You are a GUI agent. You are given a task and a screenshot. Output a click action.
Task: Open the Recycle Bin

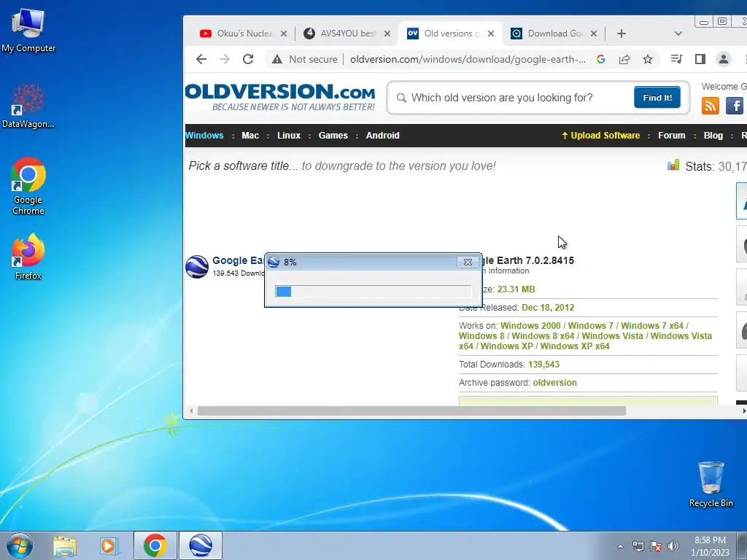pyautogui.click(x=711, y=484)
